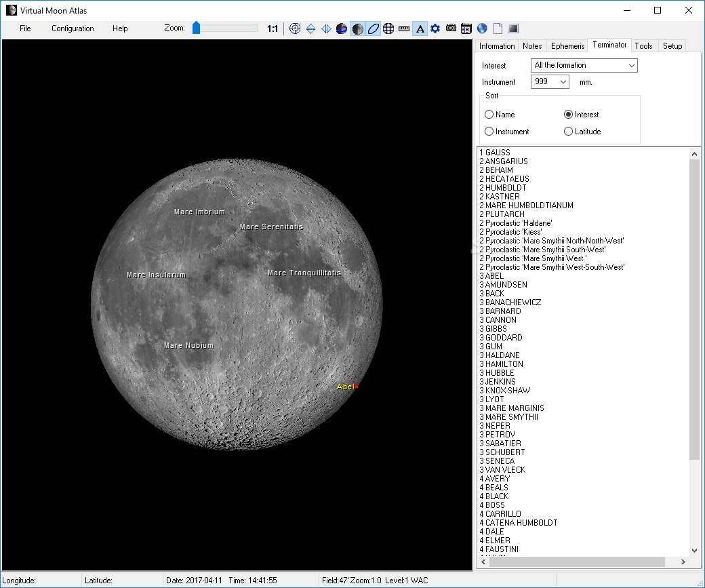Switch to the Notes tab

(x=532, y=46)
